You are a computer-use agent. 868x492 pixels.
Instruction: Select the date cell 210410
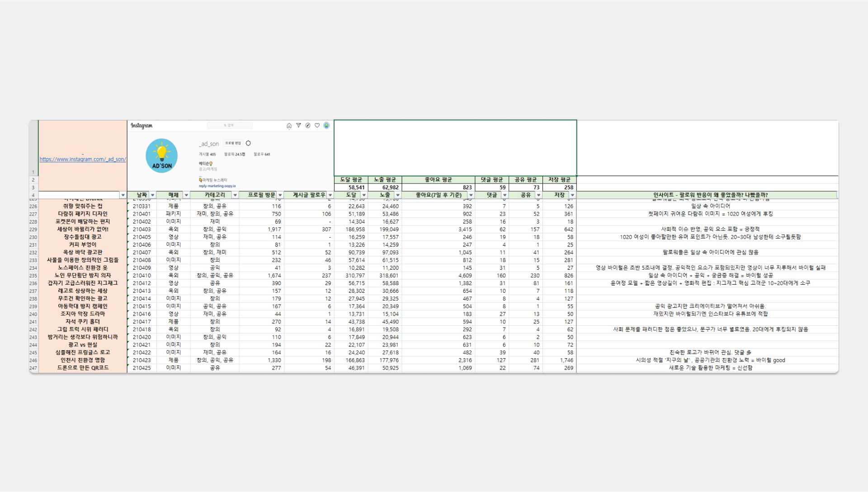tap(142, 276)
